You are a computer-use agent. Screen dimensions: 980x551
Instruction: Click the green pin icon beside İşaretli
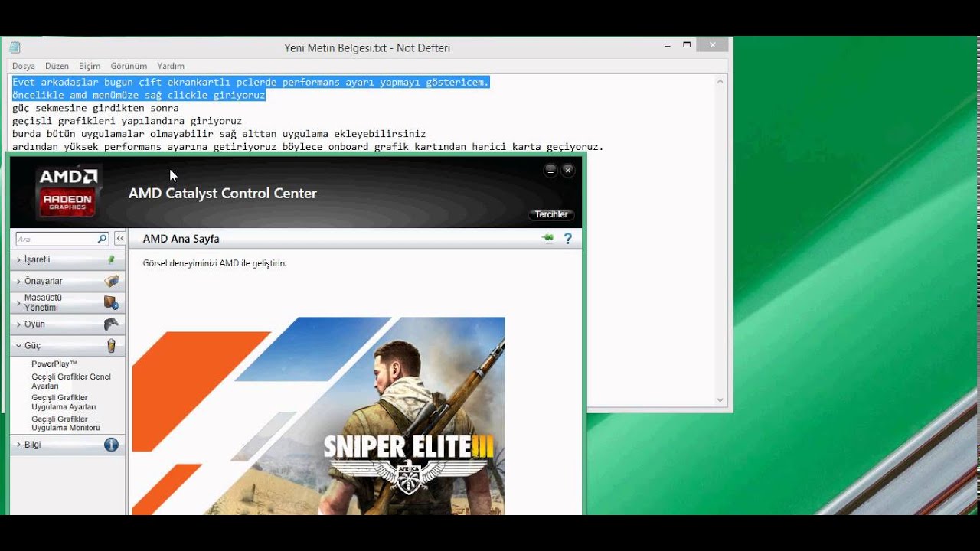point(111,259)
